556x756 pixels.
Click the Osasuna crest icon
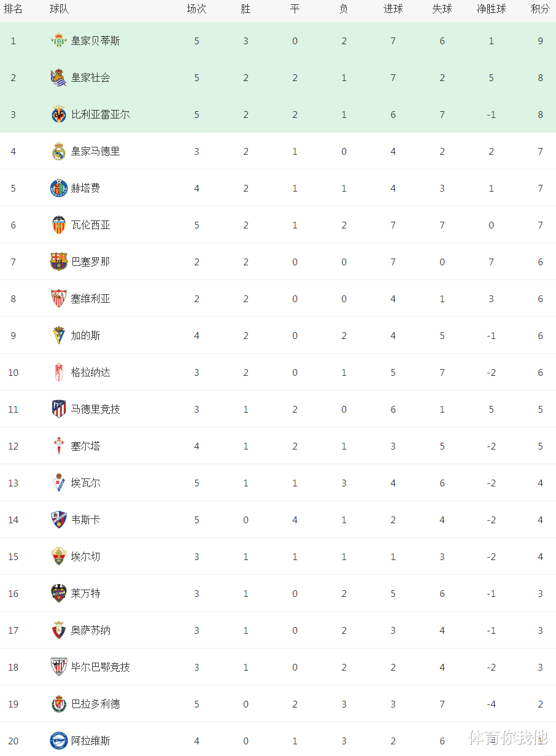point(59,630)
